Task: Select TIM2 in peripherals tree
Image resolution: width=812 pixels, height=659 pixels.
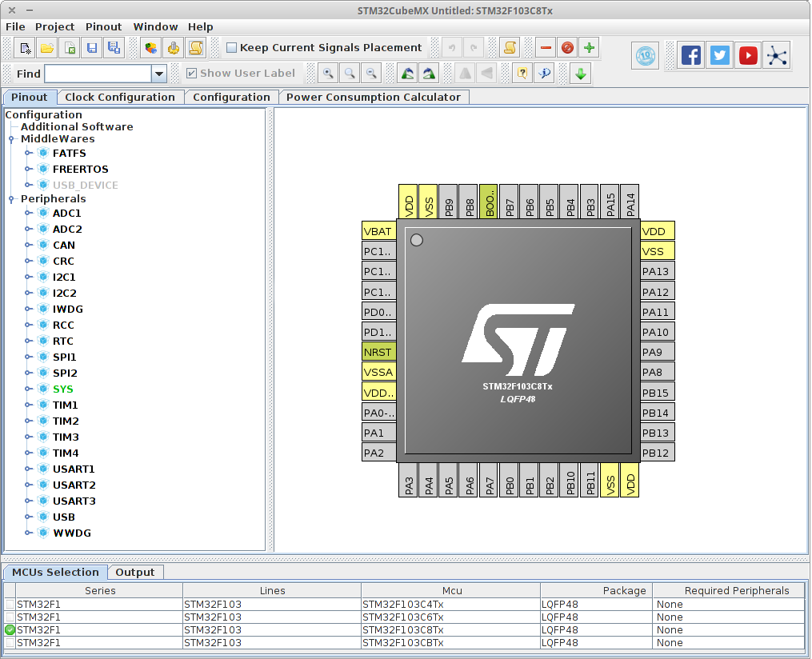Action: tap(66, 421)
